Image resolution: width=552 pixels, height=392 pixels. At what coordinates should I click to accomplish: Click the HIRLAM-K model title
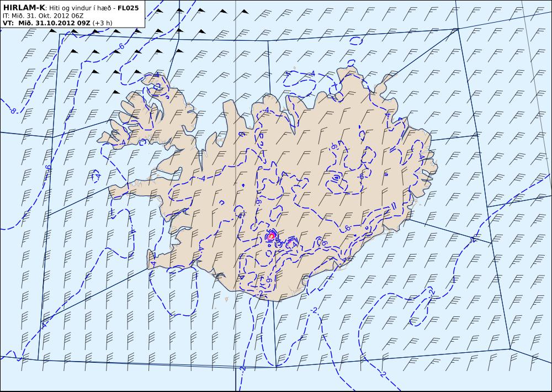[x=24, y=8]
